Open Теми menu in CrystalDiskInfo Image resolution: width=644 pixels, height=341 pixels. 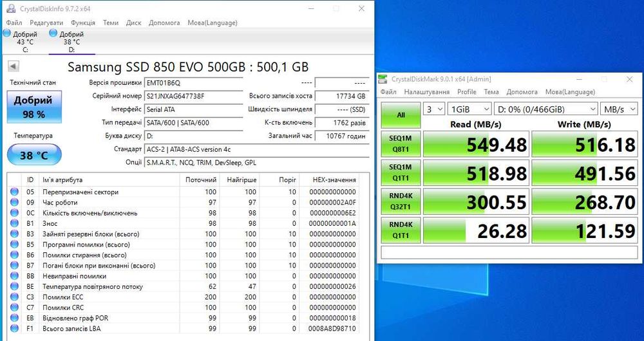(x=111, y=23)
